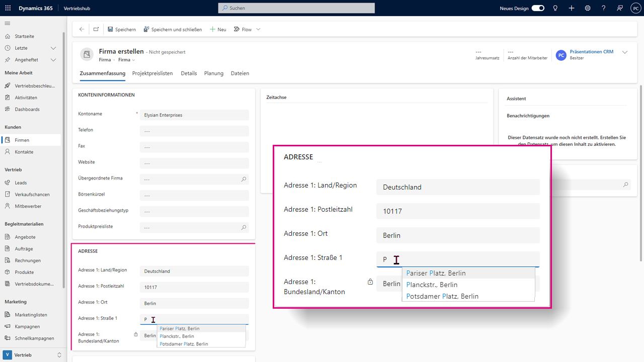Switch to the Projektpreislisten tab

[152, 73]
